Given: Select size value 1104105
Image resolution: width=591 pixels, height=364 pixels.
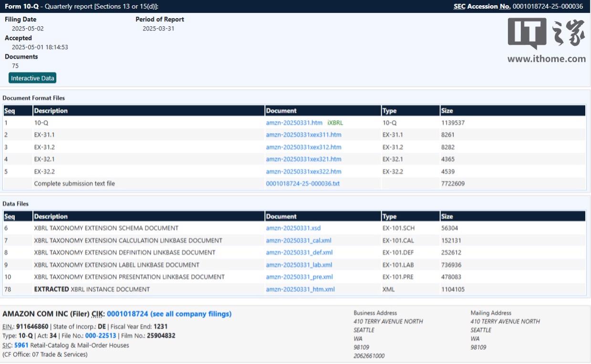Looking at the screenshot, I should click(x=453, y=290).
